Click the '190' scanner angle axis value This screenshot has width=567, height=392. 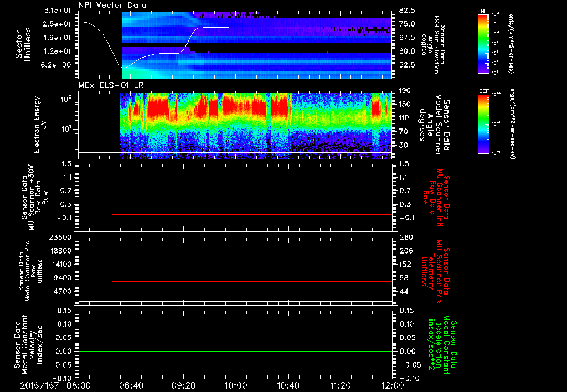406,90
